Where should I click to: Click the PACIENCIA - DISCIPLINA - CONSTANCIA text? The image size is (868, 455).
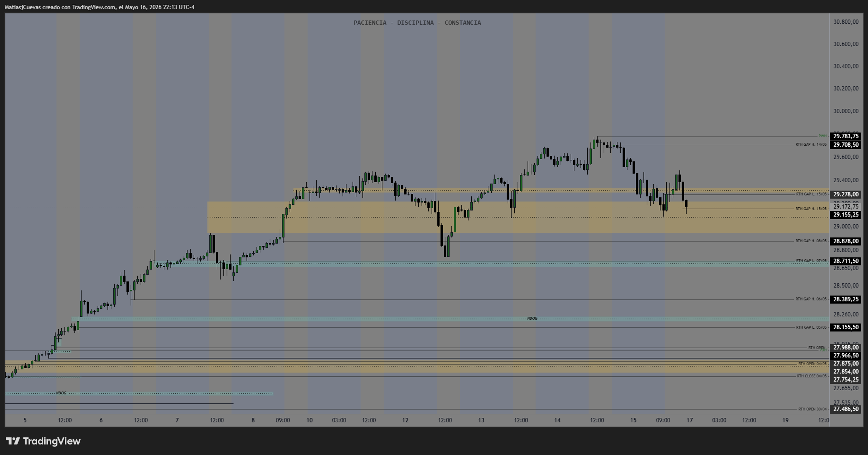pyautogui.click(x=417, y=23)
